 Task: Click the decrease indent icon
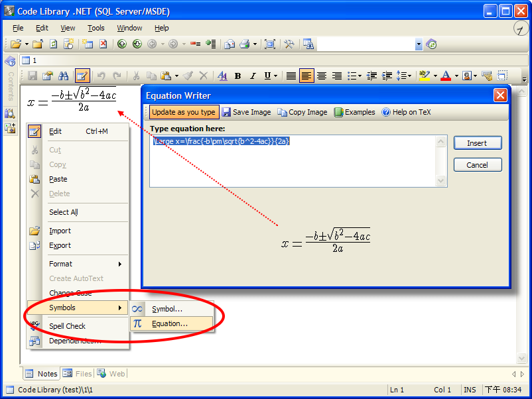tap(372, 76)
